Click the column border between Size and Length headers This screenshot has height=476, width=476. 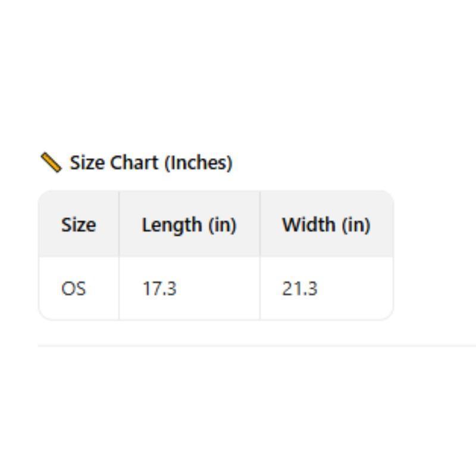[x=119, y=225]
